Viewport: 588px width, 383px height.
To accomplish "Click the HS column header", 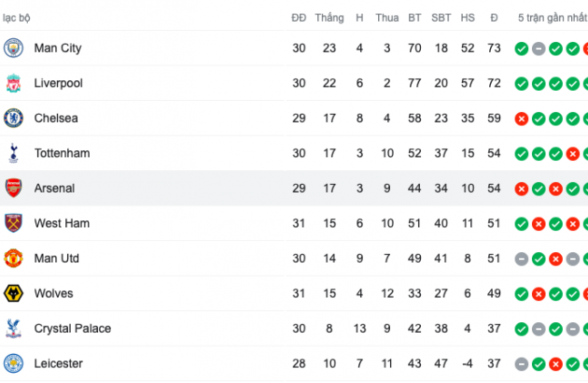I will click(x=468, y=17).
